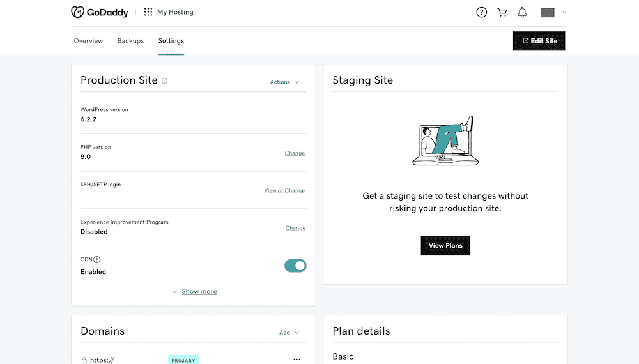
Task: Change the PHP version
Action: 295,153
